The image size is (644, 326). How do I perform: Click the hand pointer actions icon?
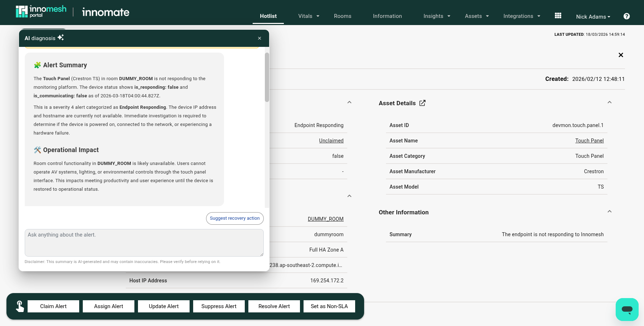coord(20,306)
